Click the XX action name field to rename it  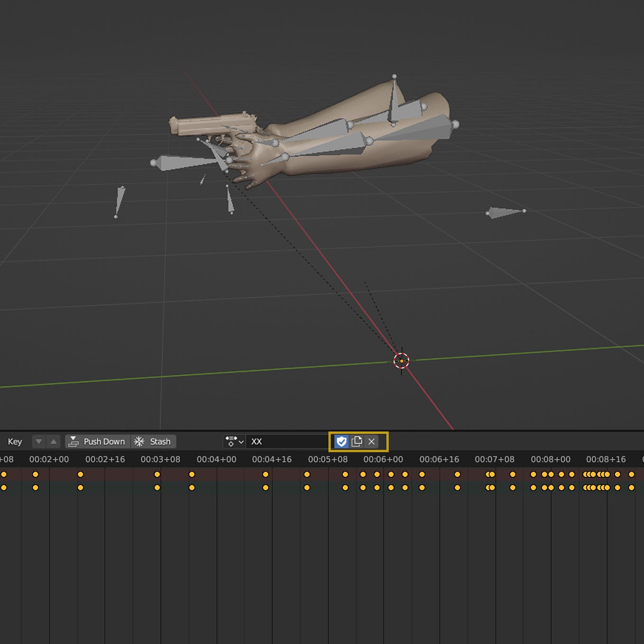285,442
